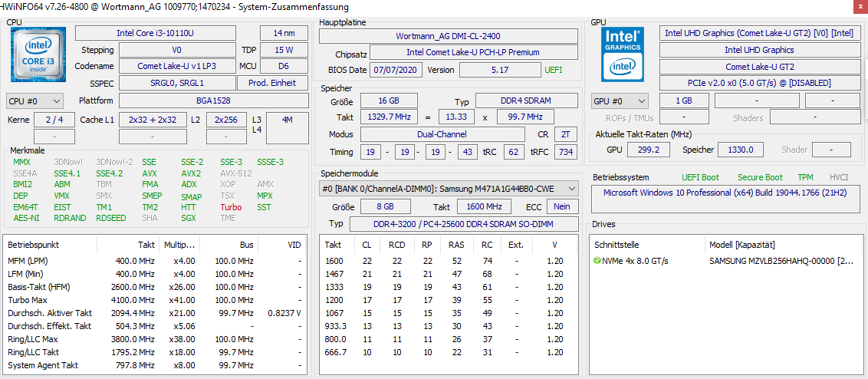Viewport: 868px width, 379px height.
Task: Click the module size 8 GB field
Action: 386,206
